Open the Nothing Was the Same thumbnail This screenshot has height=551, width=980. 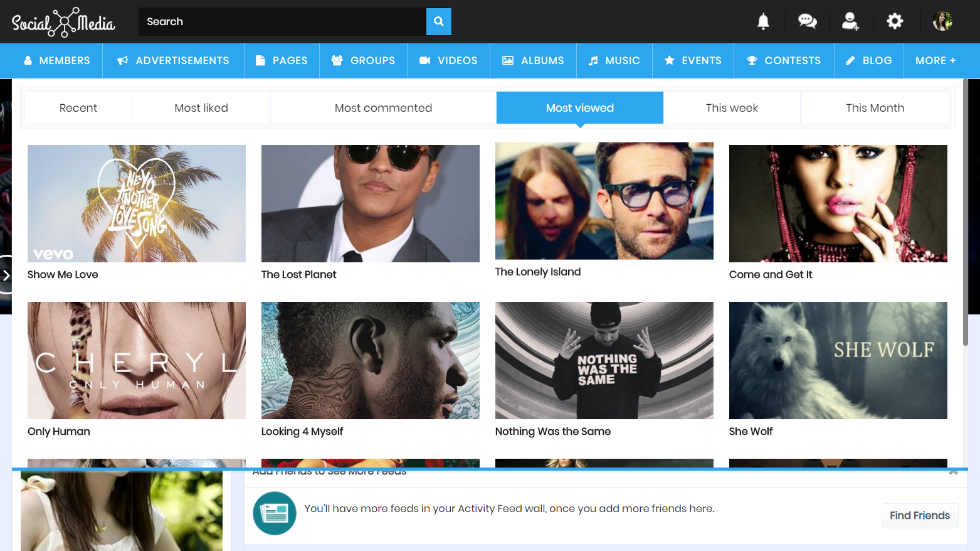pyautogui.click(x=604, y=360)
